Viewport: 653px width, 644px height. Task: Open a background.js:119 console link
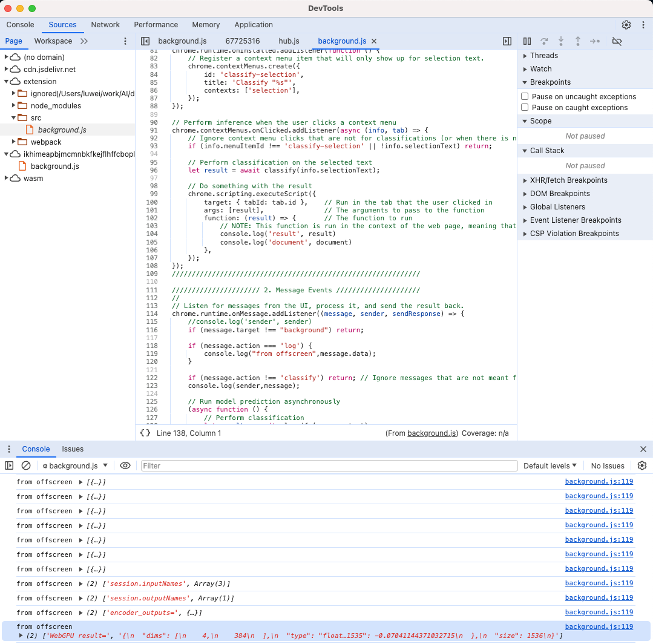pos(599,481)
